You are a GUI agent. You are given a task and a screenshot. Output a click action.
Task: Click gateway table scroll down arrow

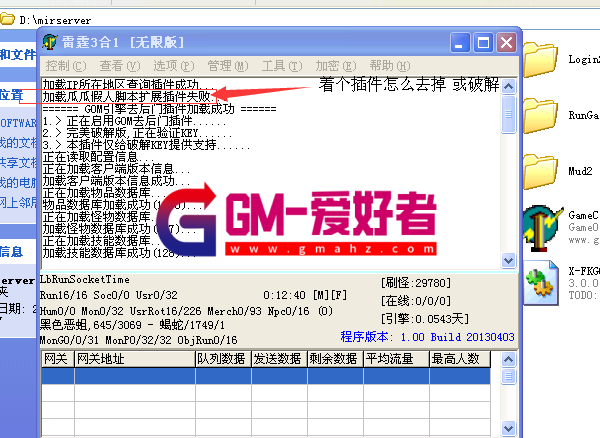tap(509, 428)
